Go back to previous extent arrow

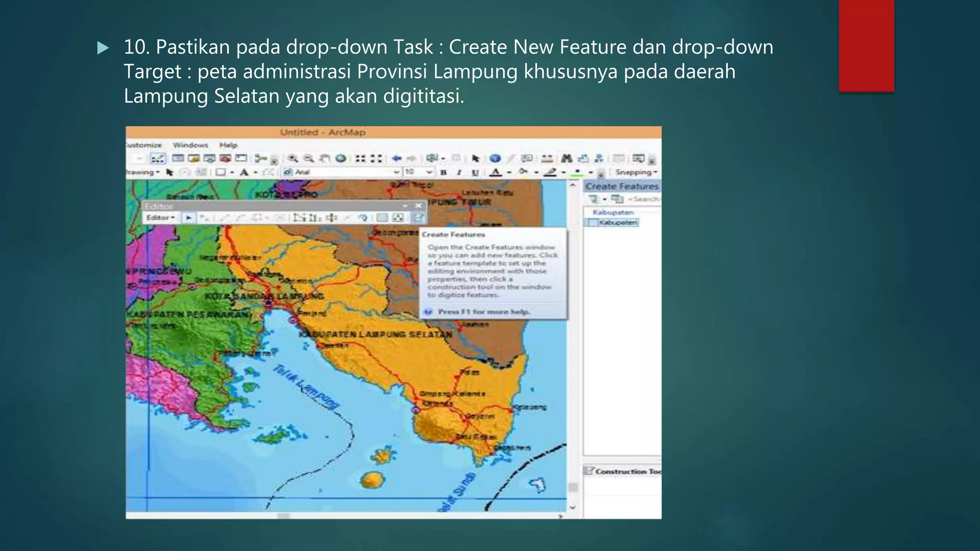coord(397,158)
